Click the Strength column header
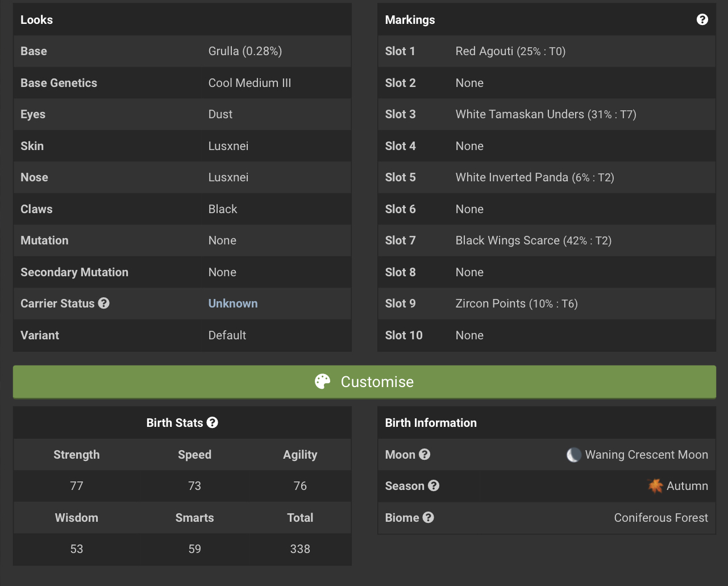 [x=77, y=455]
